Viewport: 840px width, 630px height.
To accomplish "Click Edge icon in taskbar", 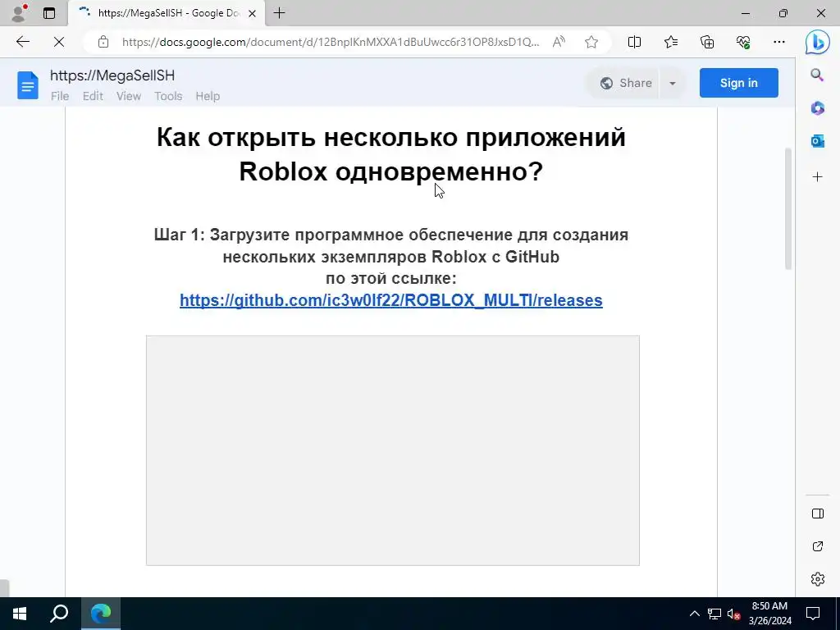I will tap(101, 614).
